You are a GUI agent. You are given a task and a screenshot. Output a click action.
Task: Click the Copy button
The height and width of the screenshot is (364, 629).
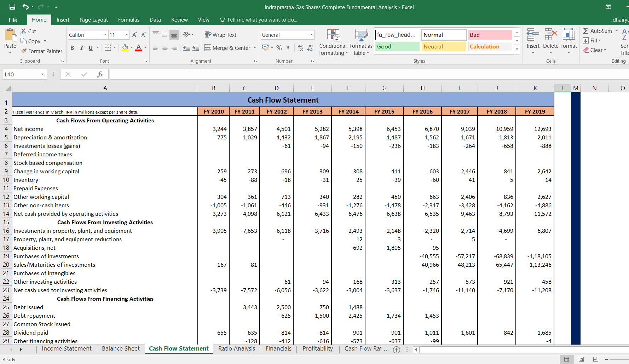click(30, 41)
